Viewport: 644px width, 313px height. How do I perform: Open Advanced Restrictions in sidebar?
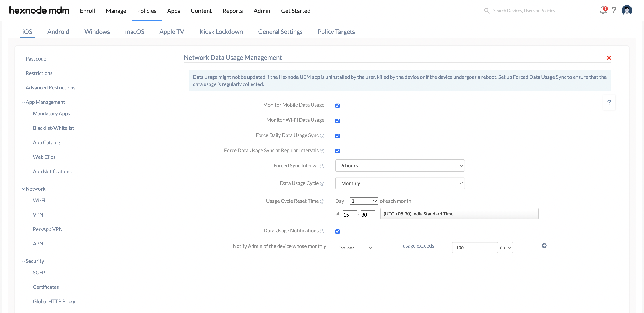[51, 87]
